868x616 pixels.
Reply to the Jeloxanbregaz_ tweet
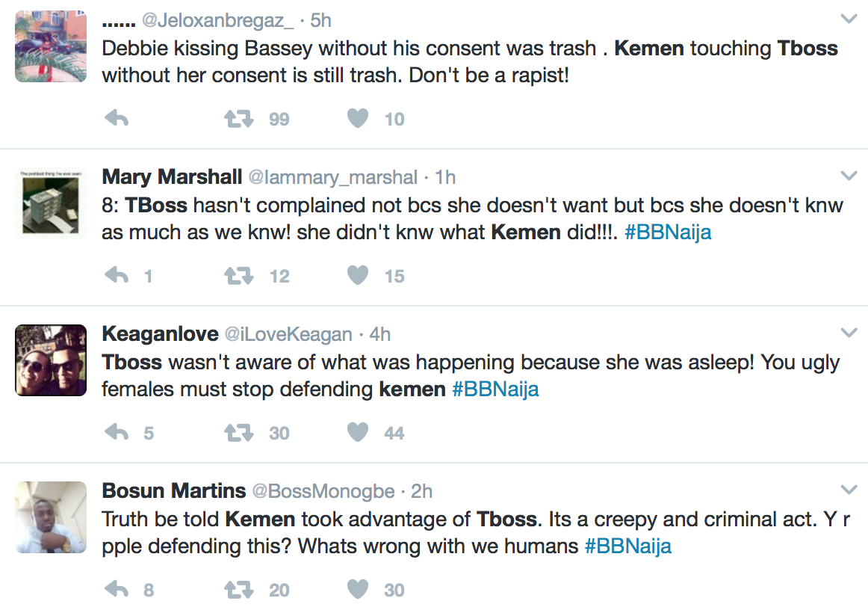(x=117, y=119)
